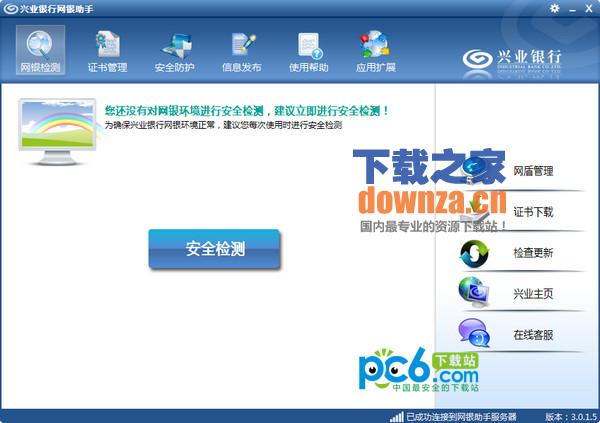600x423 pixels.
Task: Select the 安全防护 computer shield icon
Action: click(176, 46)
